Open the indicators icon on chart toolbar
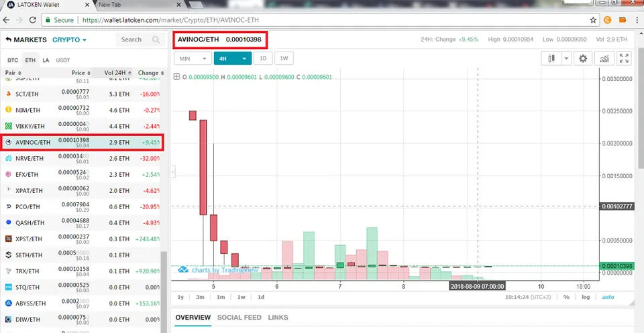This screenshot has width=644, height=333. pos(604,59)
